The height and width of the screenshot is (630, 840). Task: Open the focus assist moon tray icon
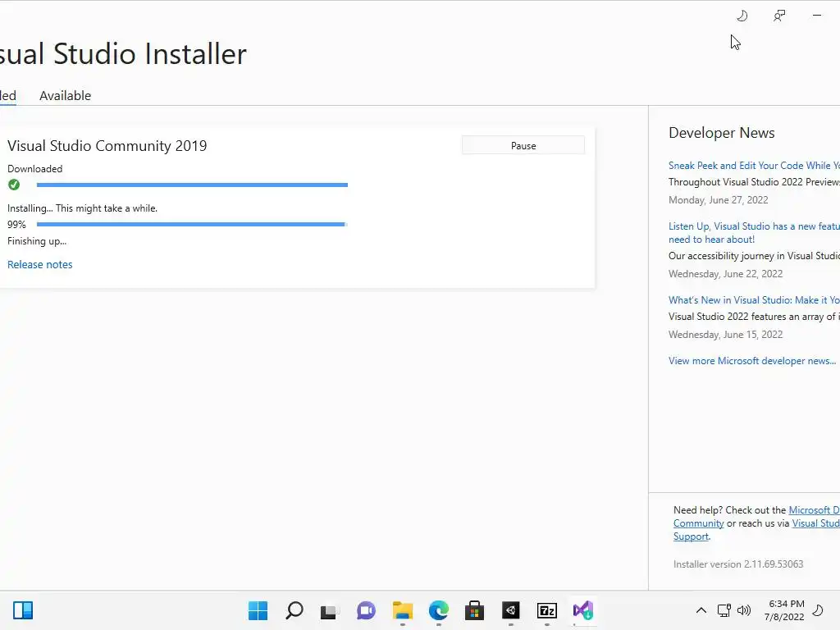pyautogui.click(x=818, y=610)
